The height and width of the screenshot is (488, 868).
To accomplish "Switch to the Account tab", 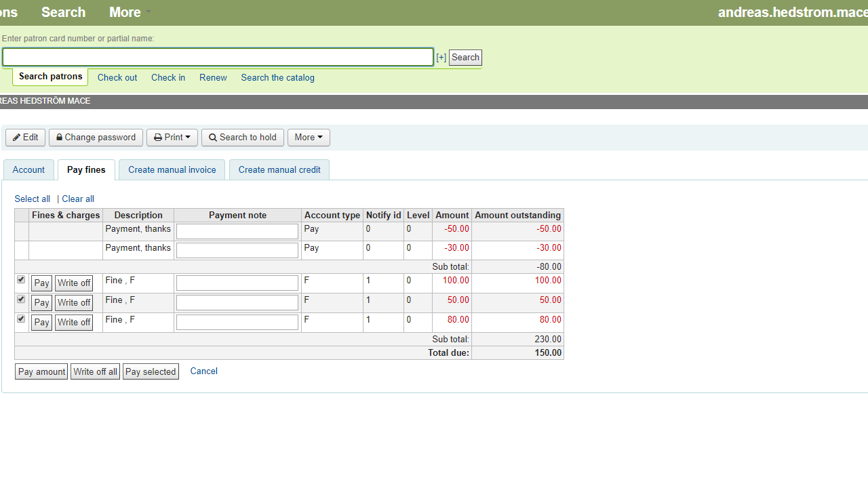I will click(x=28, y=170).
